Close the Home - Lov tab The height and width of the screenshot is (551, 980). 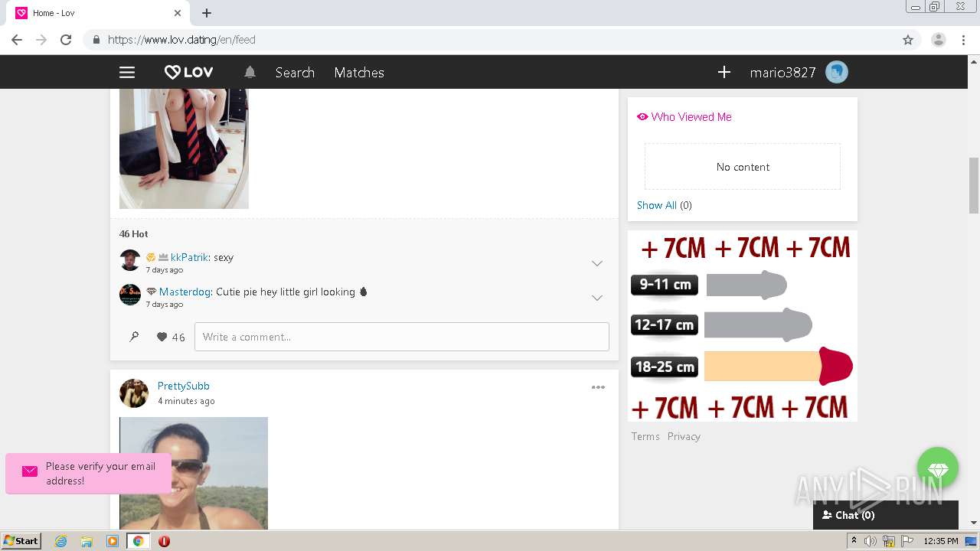[x=178, y=13]
